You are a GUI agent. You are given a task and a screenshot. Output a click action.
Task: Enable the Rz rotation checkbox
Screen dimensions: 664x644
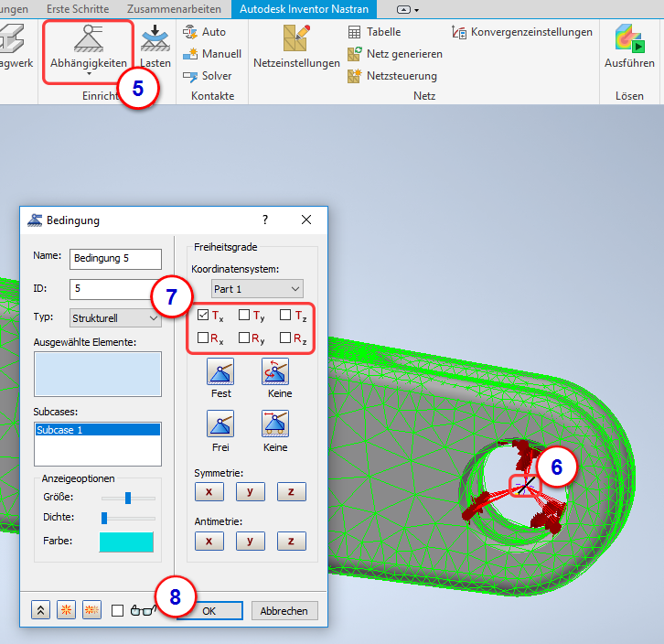coord(285,338)
